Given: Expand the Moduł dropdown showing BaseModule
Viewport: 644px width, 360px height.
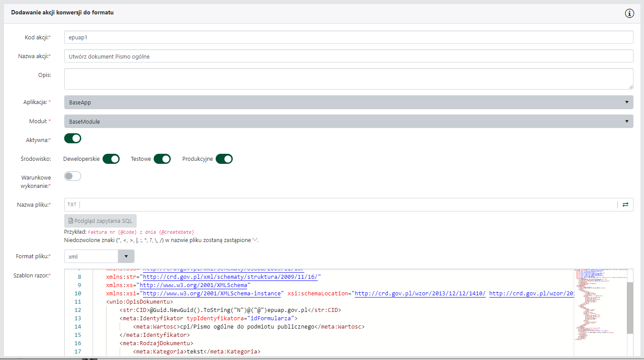Looking at the screenshot, I should [348, 121].
